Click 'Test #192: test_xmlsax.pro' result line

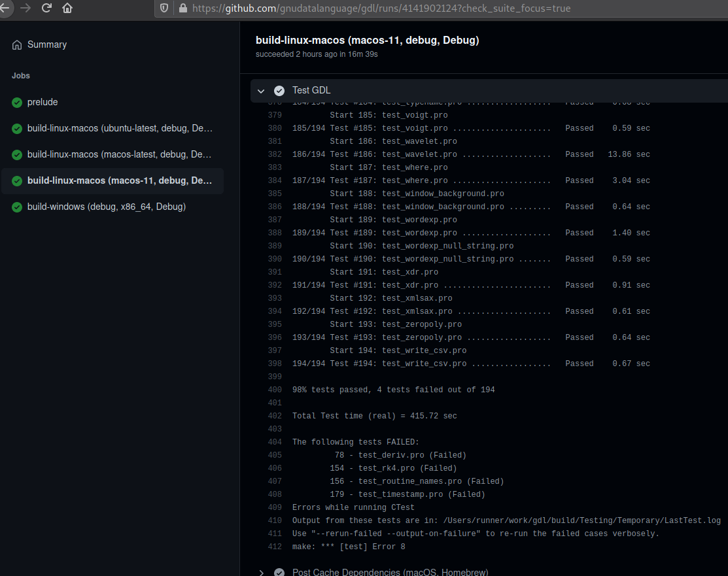471,311
